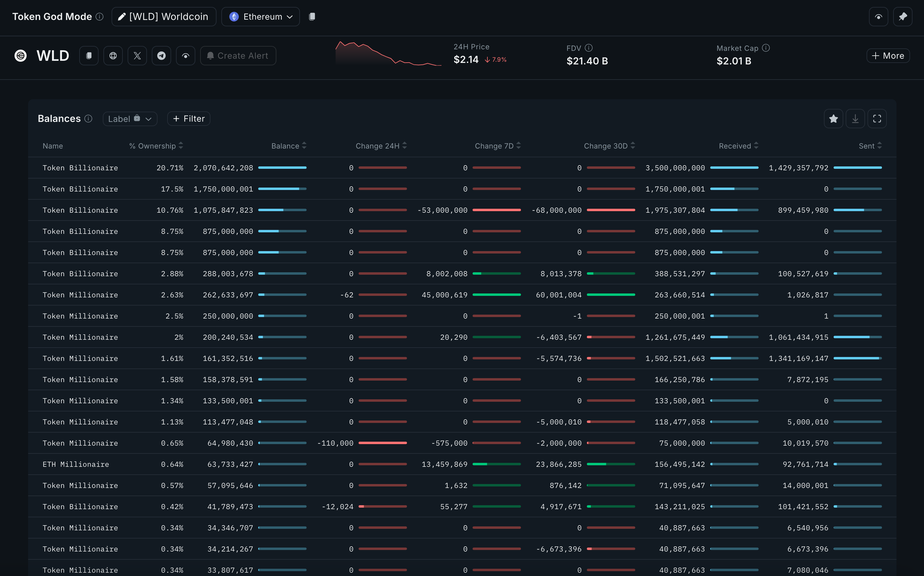
Task: Click the info icon next to FDV
Action: tap(589, 48)
